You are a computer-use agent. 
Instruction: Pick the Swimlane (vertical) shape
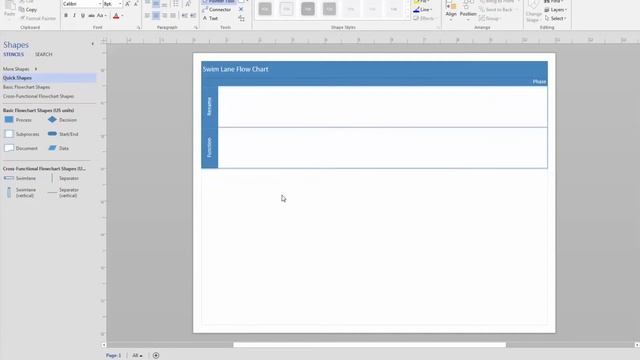21,193
